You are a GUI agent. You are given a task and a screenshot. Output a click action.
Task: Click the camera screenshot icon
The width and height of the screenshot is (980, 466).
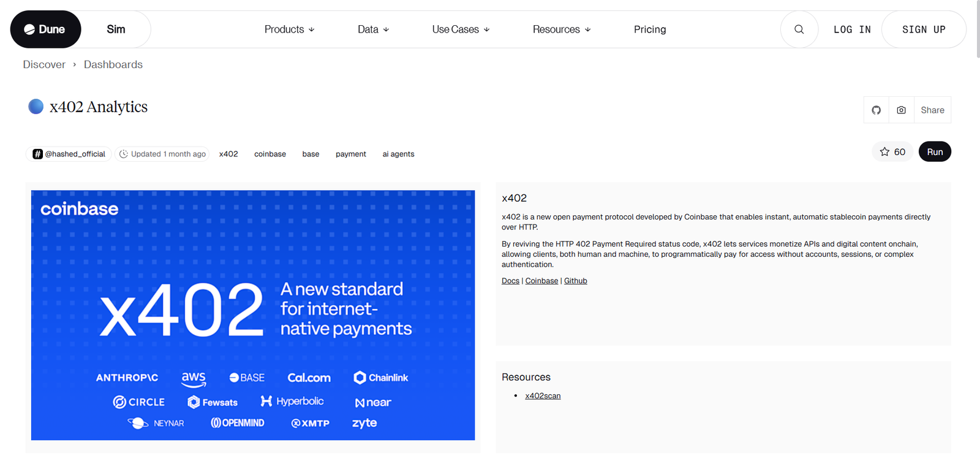pyautogui.click(x=901, y=110)
